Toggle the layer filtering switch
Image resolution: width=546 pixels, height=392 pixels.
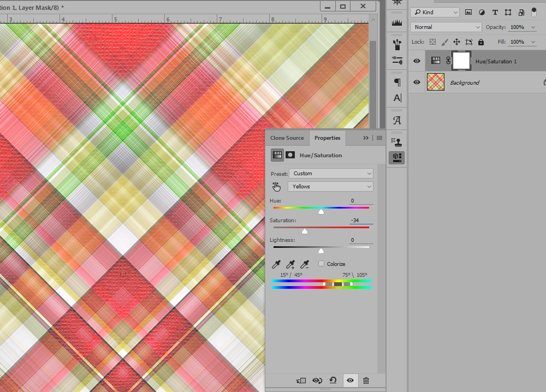pos(534,12)
